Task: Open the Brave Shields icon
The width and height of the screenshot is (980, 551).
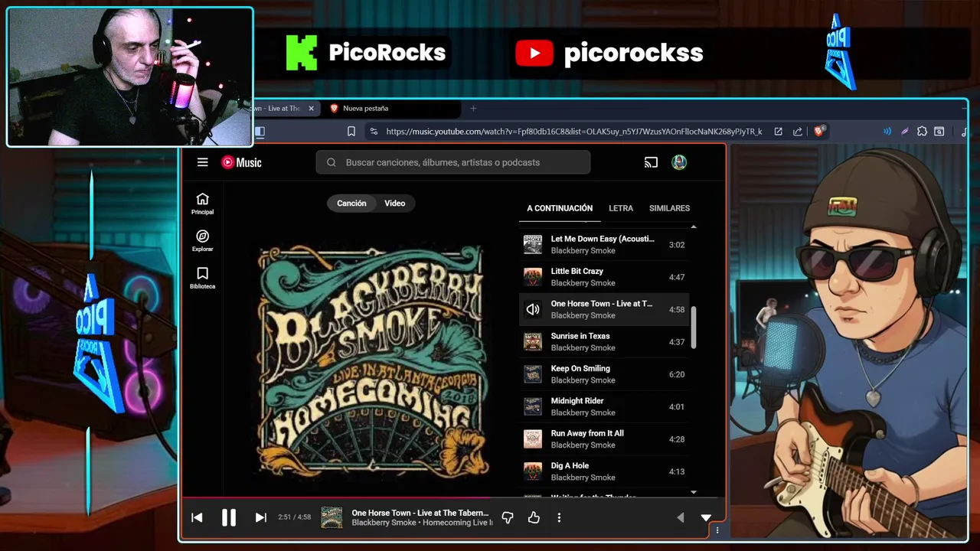Action: [x=818, y=132]
